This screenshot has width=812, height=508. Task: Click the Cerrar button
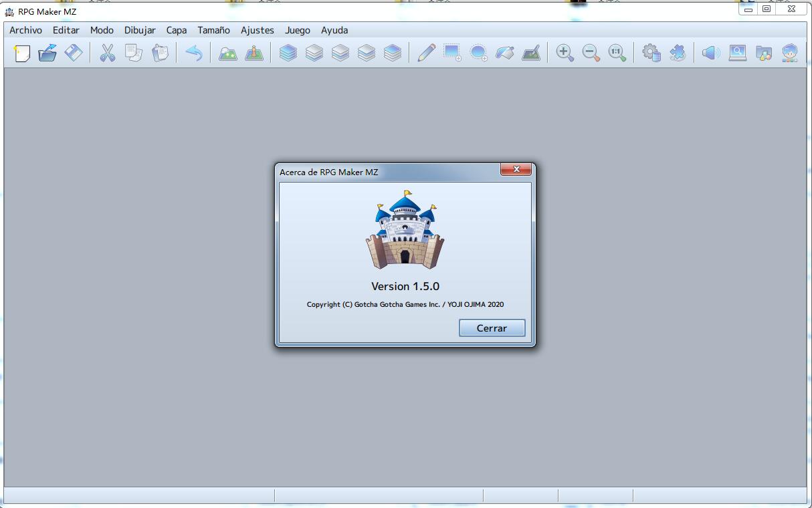pyautogui.click(x=492, y=328)
